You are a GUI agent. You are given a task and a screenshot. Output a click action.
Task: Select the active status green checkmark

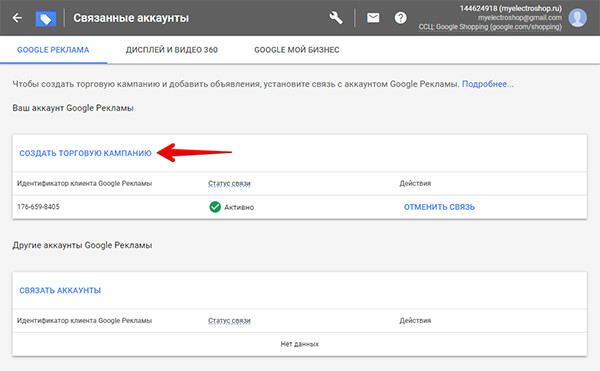point(215,207)
